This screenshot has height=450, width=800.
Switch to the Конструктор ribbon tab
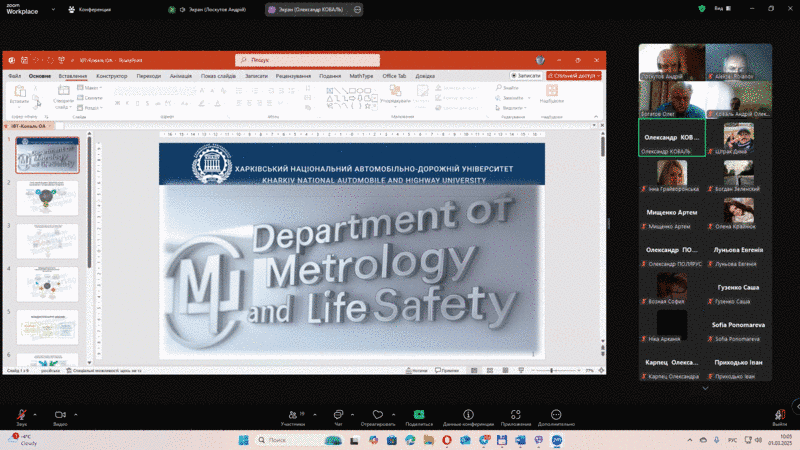click(x=112, y=76)
